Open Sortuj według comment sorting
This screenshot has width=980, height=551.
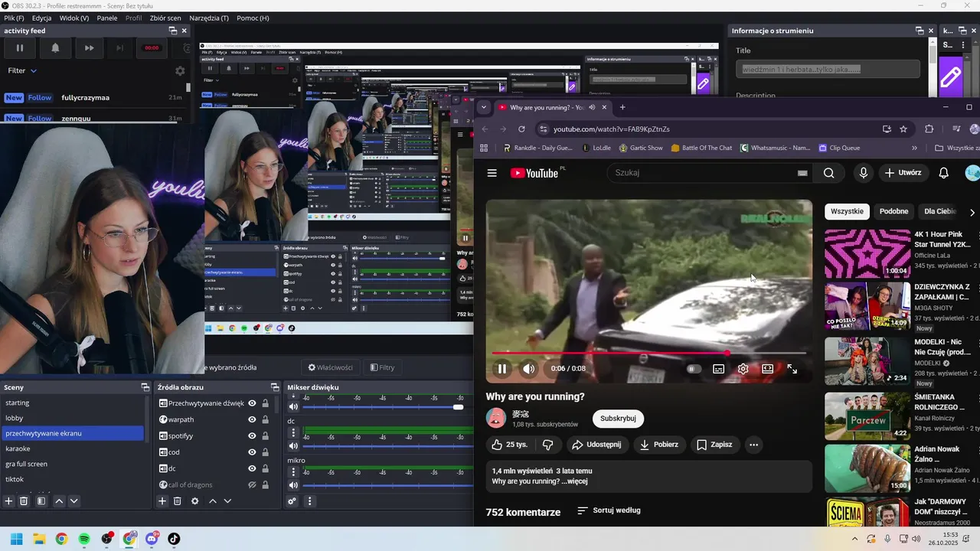point(609,510)
